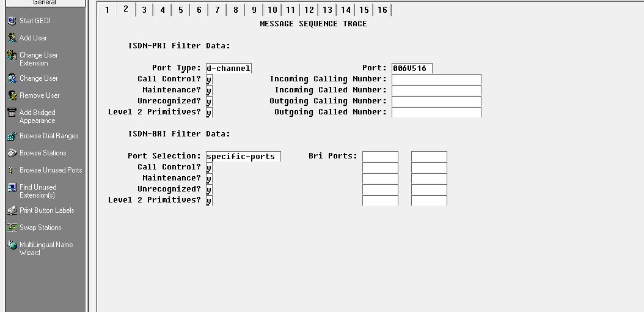The width and height of the screenshot is (644, 312).
Task: Click the Add User icon
Action: pyautogui.click(x=12, y=38)
